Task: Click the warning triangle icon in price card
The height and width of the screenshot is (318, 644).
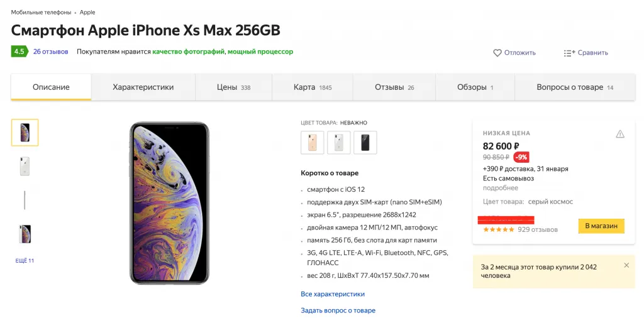Action: tap(620, 134)
